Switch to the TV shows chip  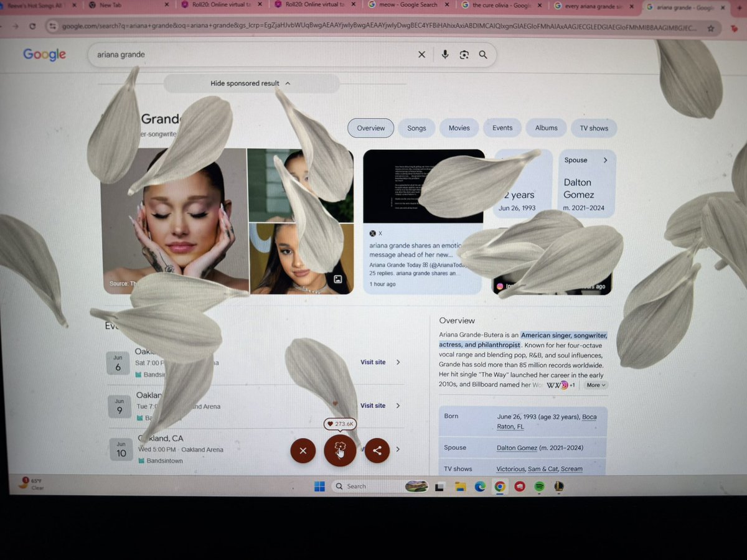[x=594, y=128]
